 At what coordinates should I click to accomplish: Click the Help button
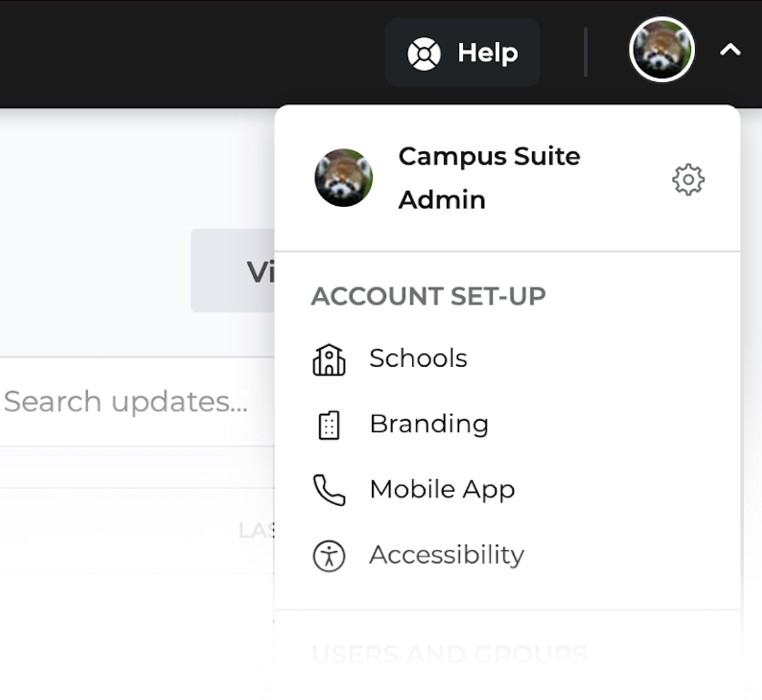(x=462, y=52)
